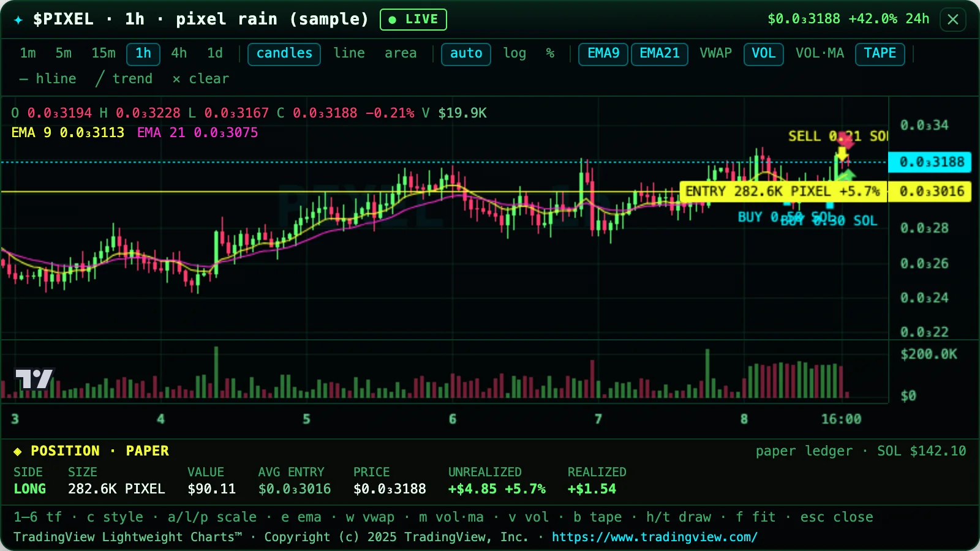Click the $90.11 position value
980x551 pixels.
(x=211, y=489)
